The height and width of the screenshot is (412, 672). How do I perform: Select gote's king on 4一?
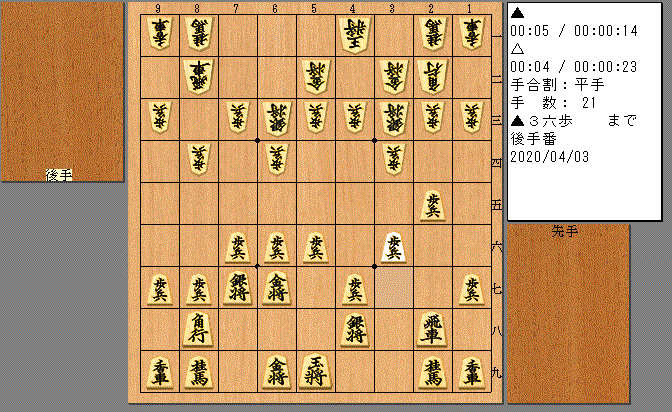355,34
